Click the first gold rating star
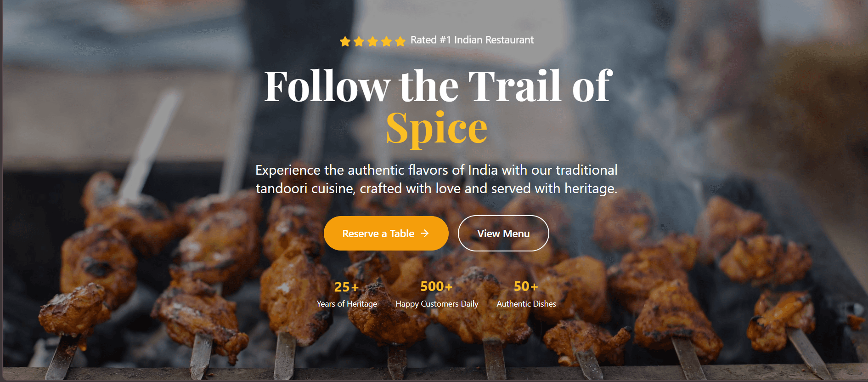The image size is (868, 382). point(345,42)
